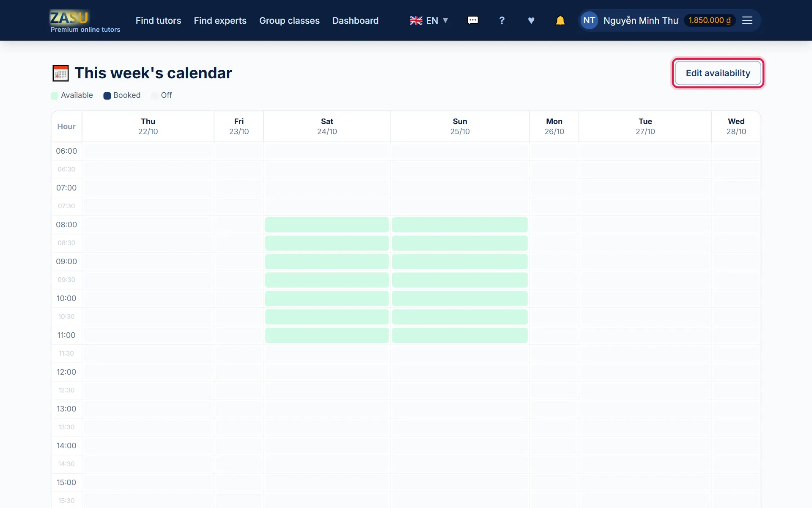812x508 pixels.
Task: Click the 1.850.000 đ balance badge
Action: click(x=710, y=20)
